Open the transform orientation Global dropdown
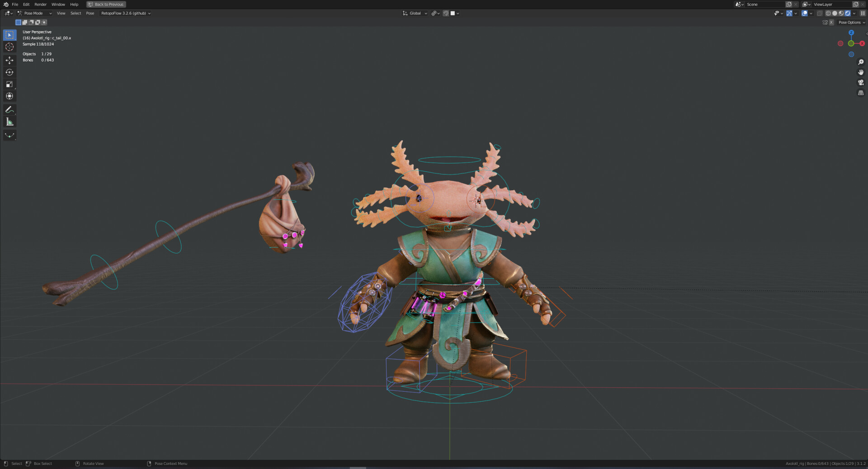This screenshot has height=469, width=868. point(414,13)
